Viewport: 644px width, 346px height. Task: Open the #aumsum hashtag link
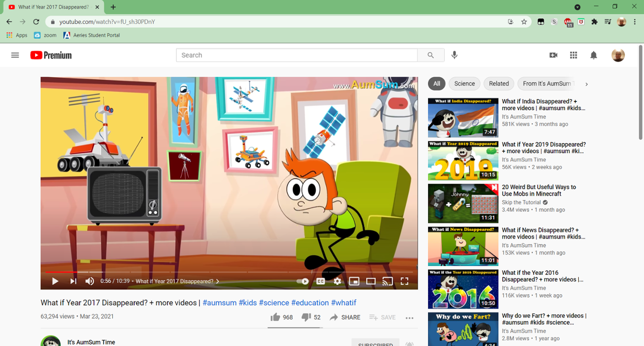(219, 302)
